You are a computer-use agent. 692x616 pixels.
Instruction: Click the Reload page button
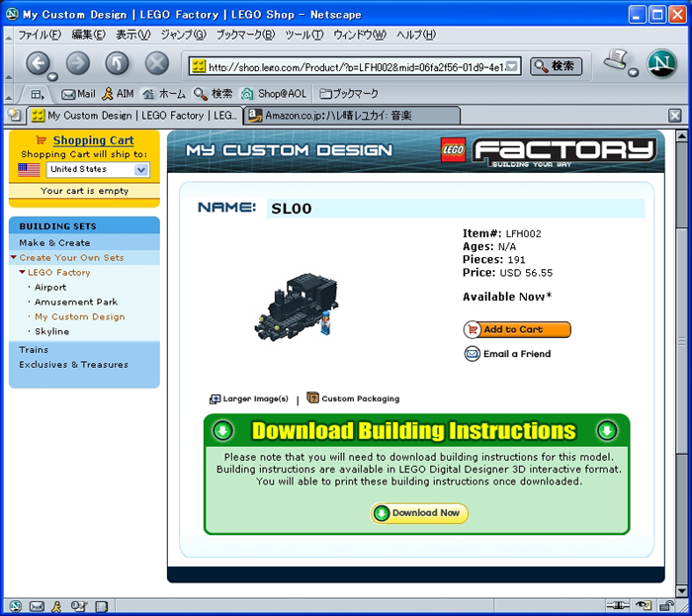(117, 63)
